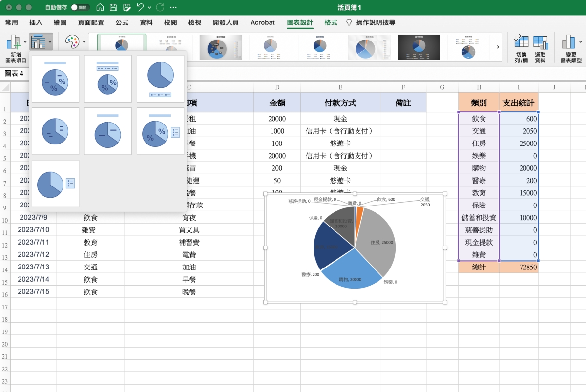586x392 pixels.
Task: Click the Quick Layout icon
Action: [38, 42]
